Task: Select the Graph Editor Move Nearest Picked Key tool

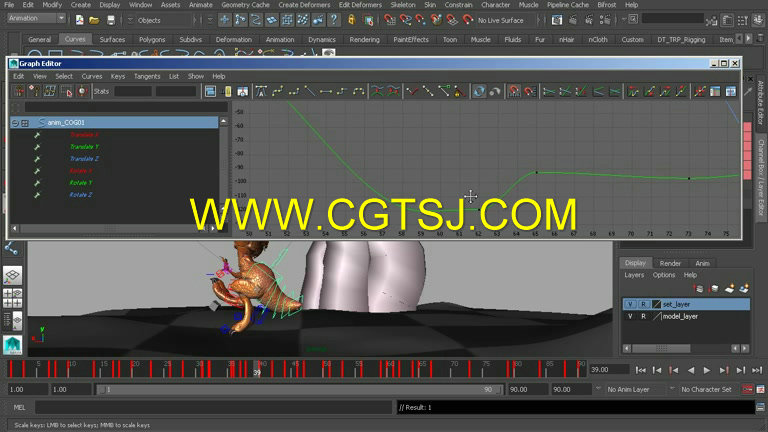Action: (19, 91)
